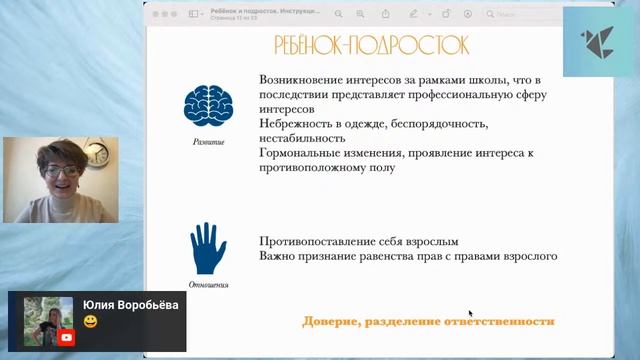This screenshot has width=640, height=360.
Task: Select the Markup pen icon
Action: click(413, 14)
